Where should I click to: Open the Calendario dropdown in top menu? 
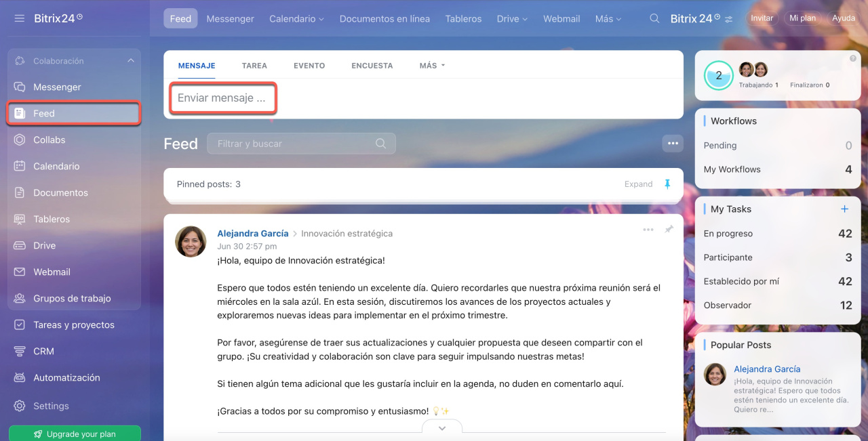[x=296, y=19]
